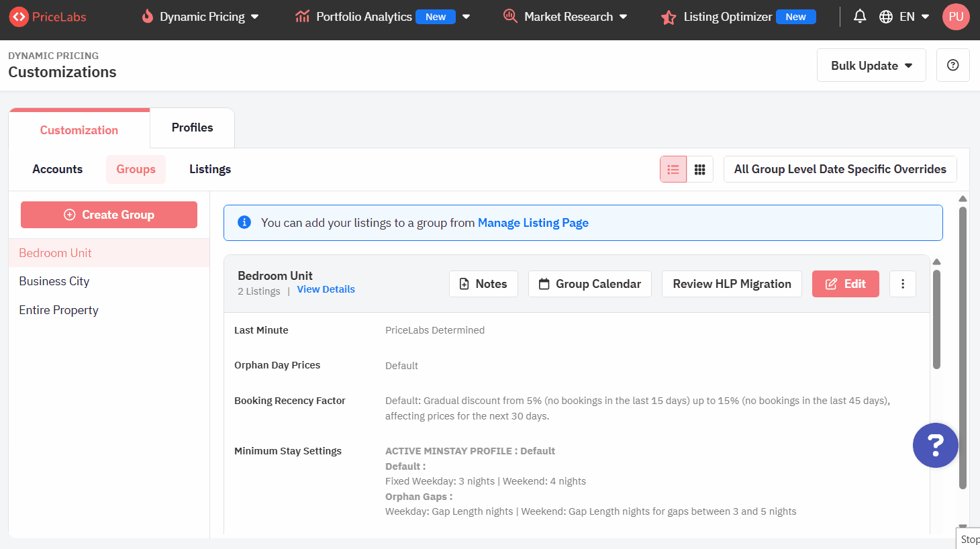This screenshot has width=980, height=549.
Task: Click the PriceLabs logo icon
Action: [19, 17]
